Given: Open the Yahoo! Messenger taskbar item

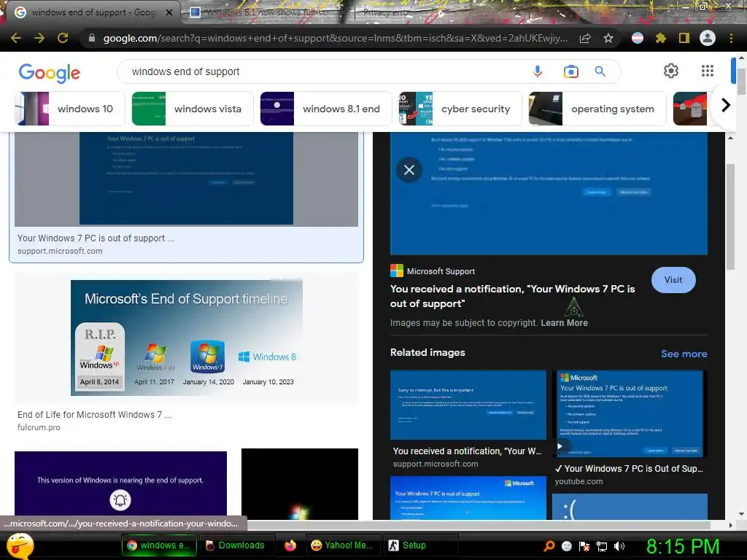Looking at the screenshot, I should 342,545.
